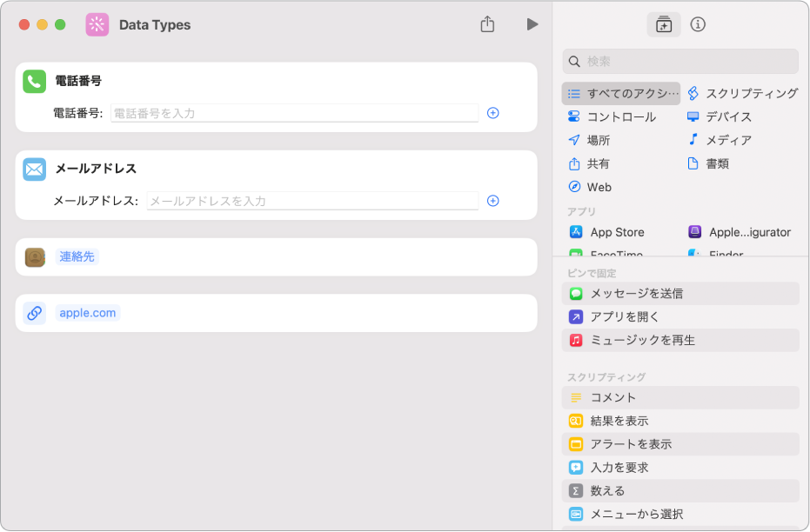
Task: Click the 電話番号 action title
Action: (x=78, y=81)
